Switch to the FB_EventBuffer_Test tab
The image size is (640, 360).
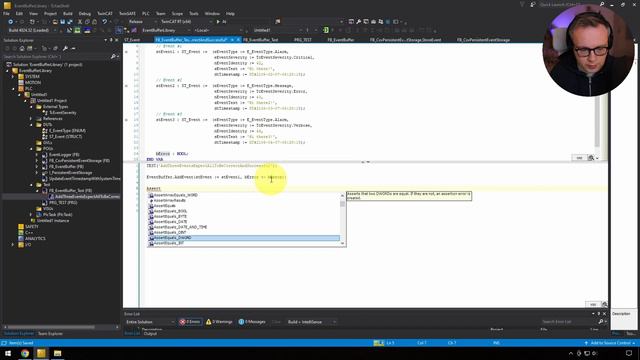point(260,40)
